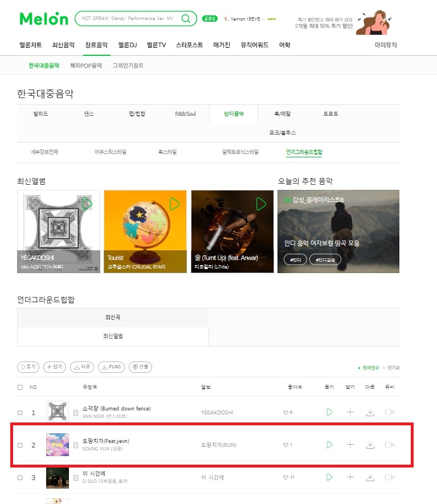The height and width of the screenshot is (504, 437).
Task: Play song 2 도망치자 using its play icon
Action: pyautogui.click(x=329, y=445)
